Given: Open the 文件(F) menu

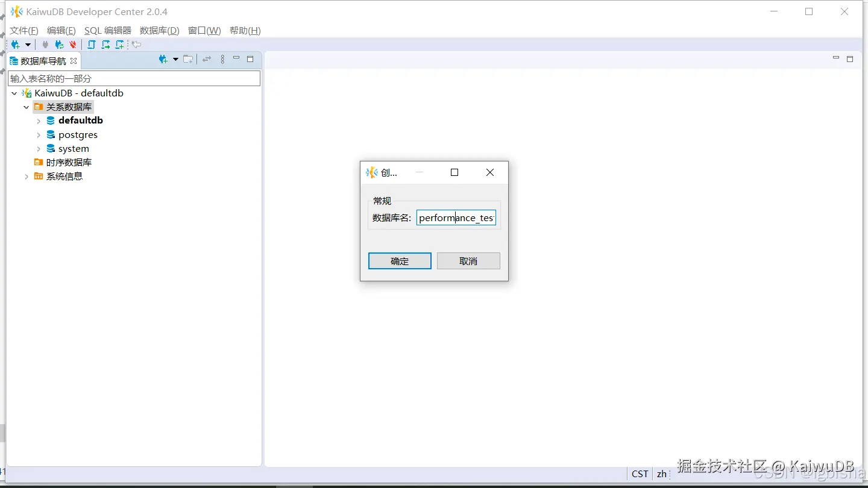Looking at the screenshot, I should [24, 31].
